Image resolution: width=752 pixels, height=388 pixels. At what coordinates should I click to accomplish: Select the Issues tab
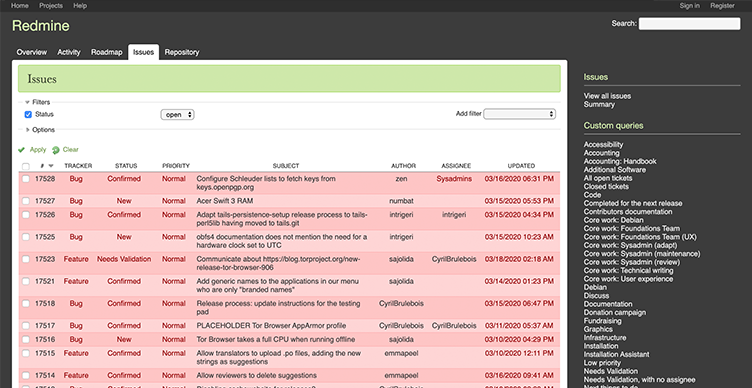(x=143, y=52)
